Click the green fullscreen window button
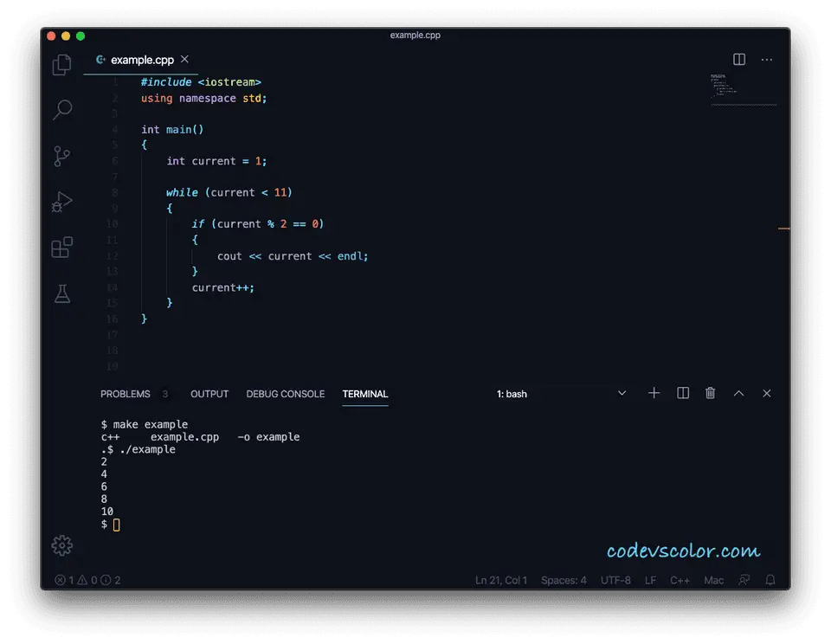The height and width of the screenshot is (644, 831). coord(81,36)
